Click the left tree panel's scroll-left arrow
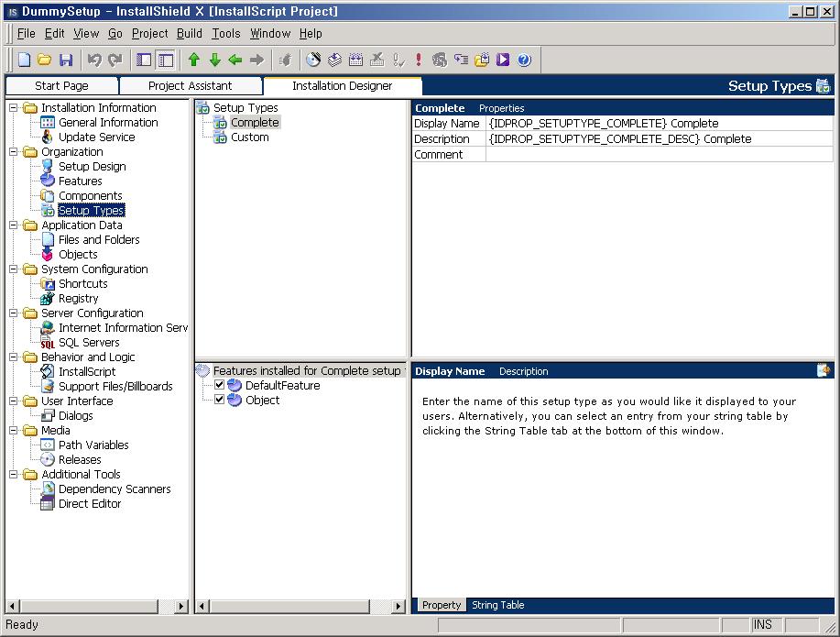The image size is (840, 637). point(12,607)
